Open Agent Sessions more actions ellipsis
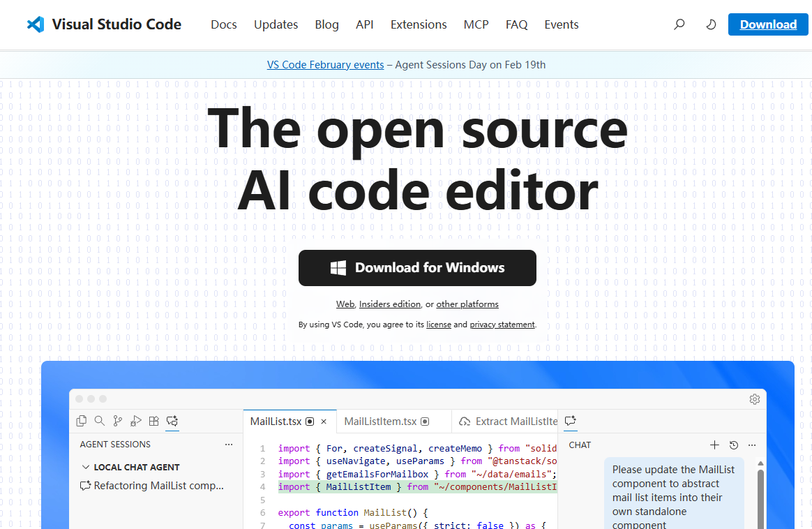 (x=229, y=445)
